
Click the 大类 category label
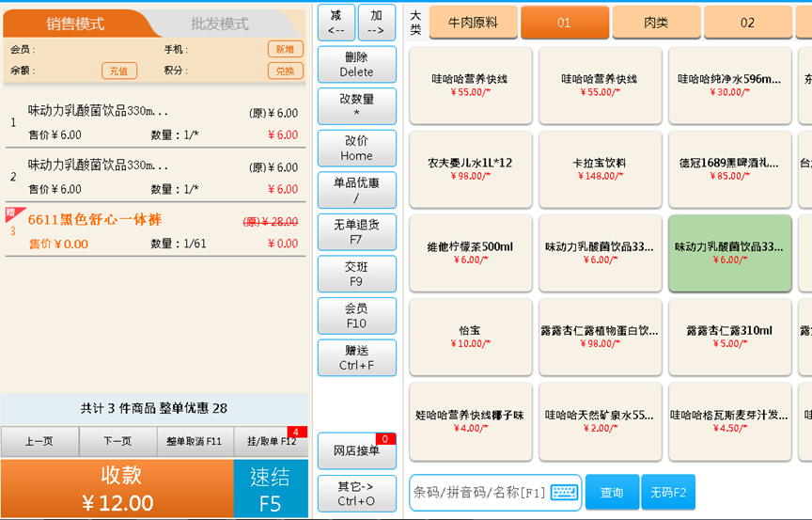(x=415, y=23)
